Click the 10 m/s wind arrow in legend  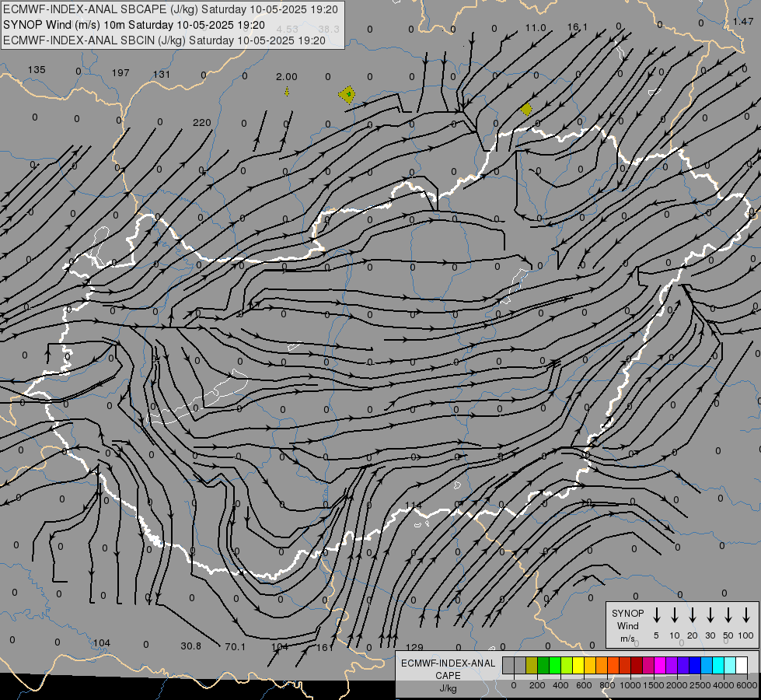pyautogui.click(x=675, y=615)
